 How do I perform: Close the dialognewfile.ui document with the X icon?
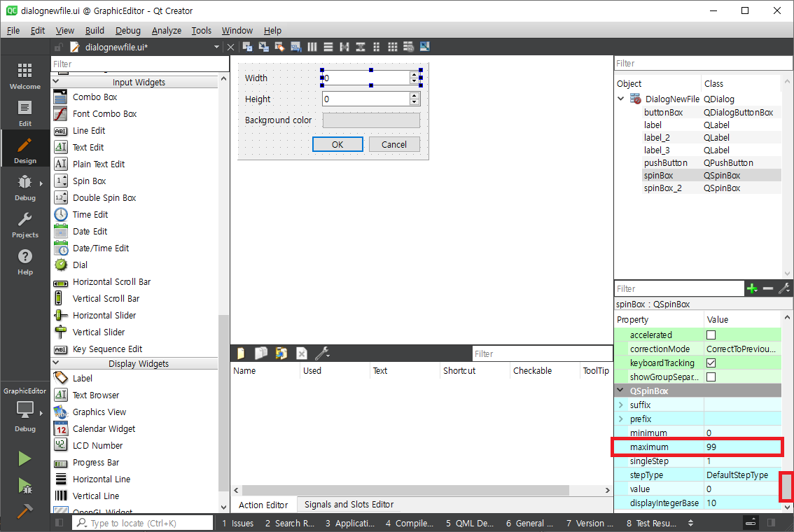pos(230,47)
